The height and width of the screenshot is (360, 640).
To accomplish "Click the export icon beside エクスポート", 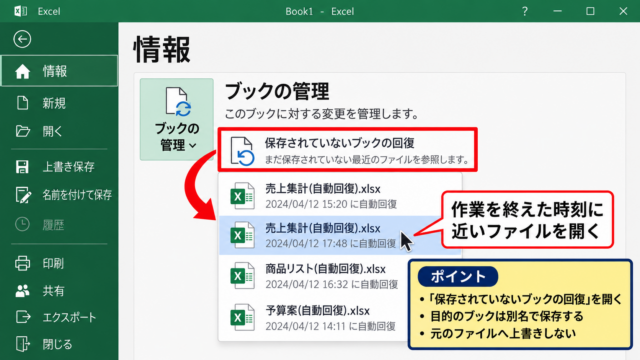I will pos(23,317).
